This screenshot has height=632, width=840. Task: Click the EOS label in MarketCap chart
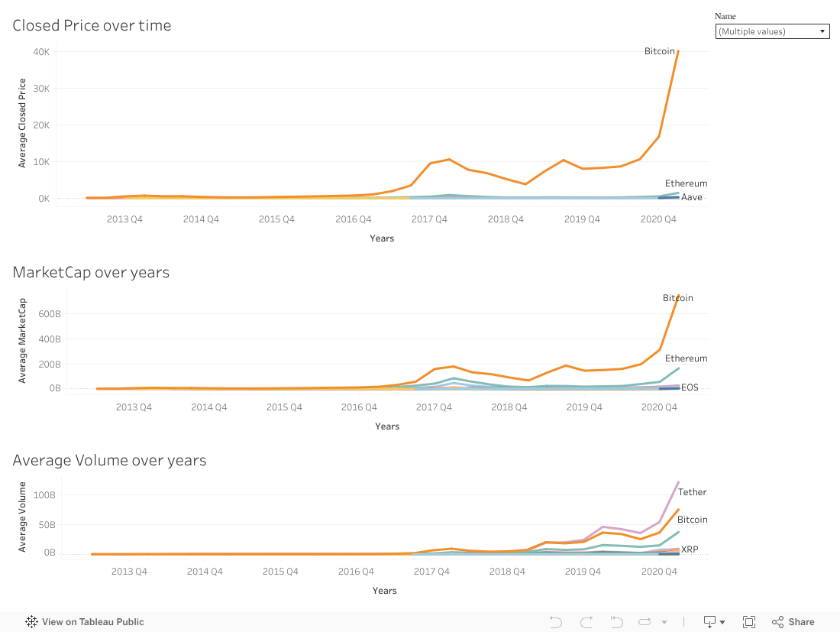coord(690,387)
